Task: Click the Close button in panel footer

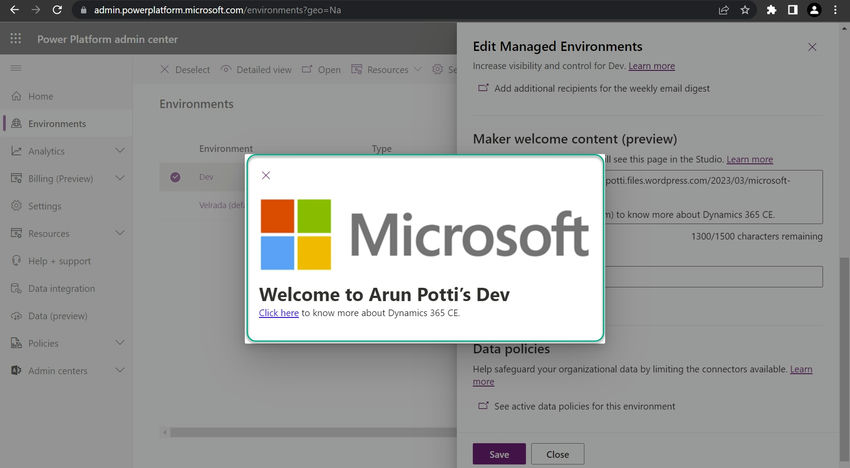Action: (557, 454)
